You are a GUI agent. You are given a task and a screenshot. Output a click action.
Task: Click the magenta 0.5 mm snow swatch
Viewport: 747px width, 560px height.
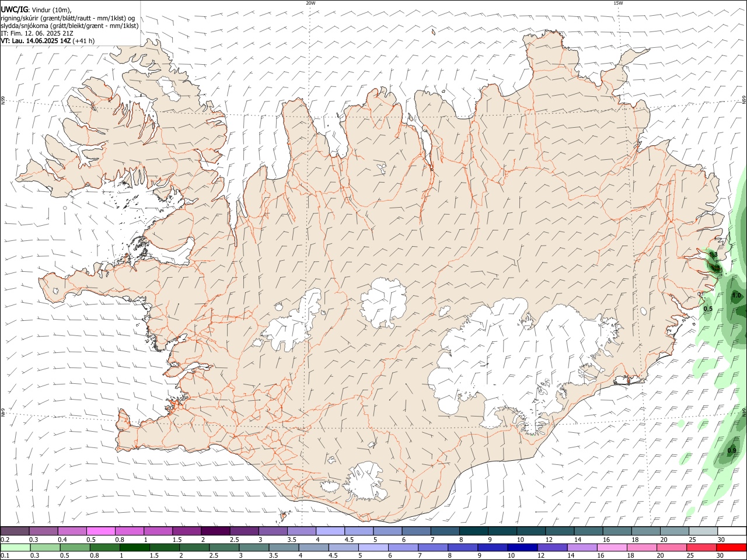[100, 531]
